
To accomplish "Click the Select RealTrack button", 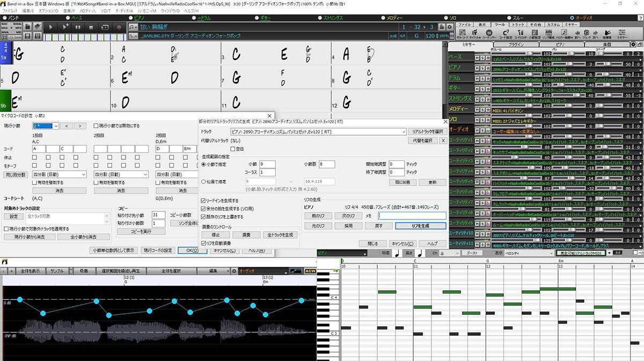I will pos(427,131).
